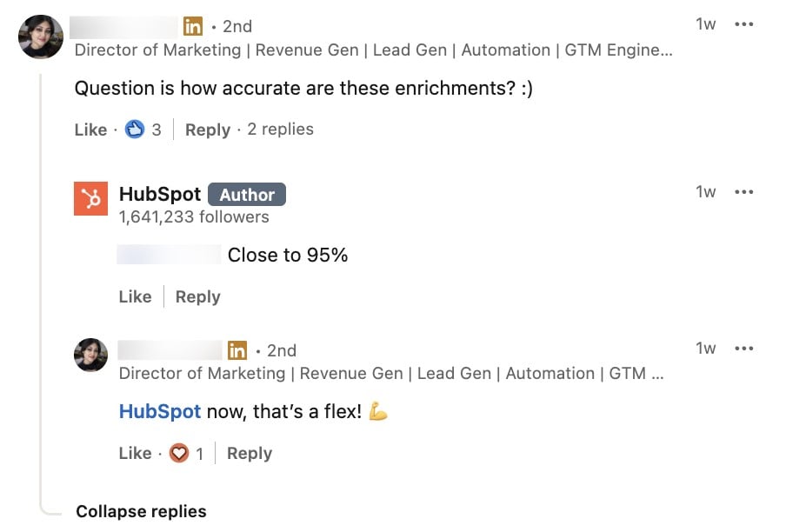Open the overflow menu on the bottom reply
The height and width of the screenshot is (532, 786).
click(x=744, y=348)
